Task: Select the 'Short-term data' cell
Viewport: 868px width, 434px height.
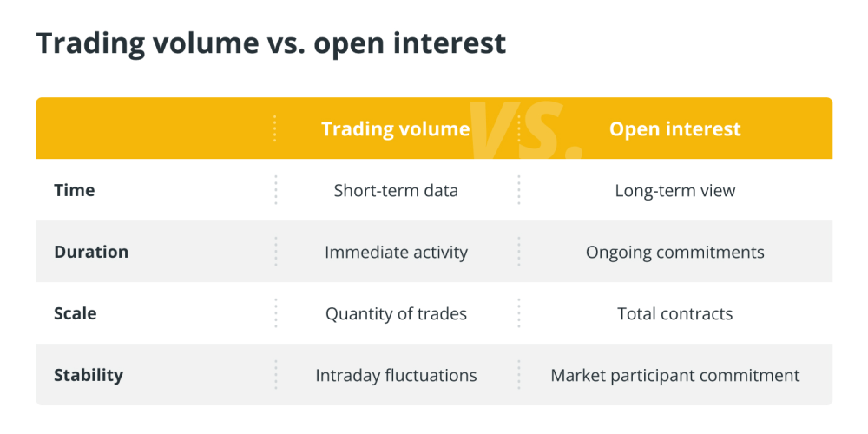Action: (x=396, y=190)
